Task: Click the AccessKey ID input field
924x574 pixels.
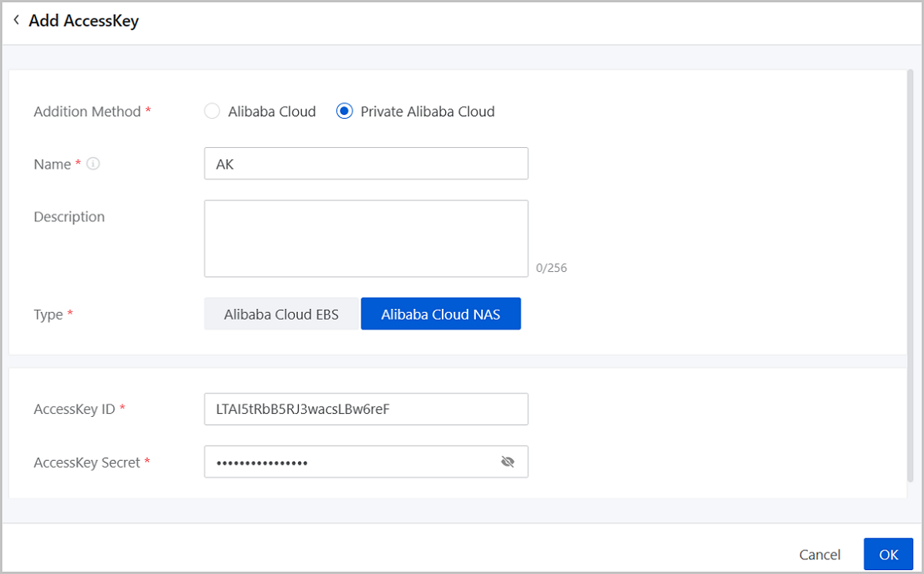Action: (x=366, y=409)
